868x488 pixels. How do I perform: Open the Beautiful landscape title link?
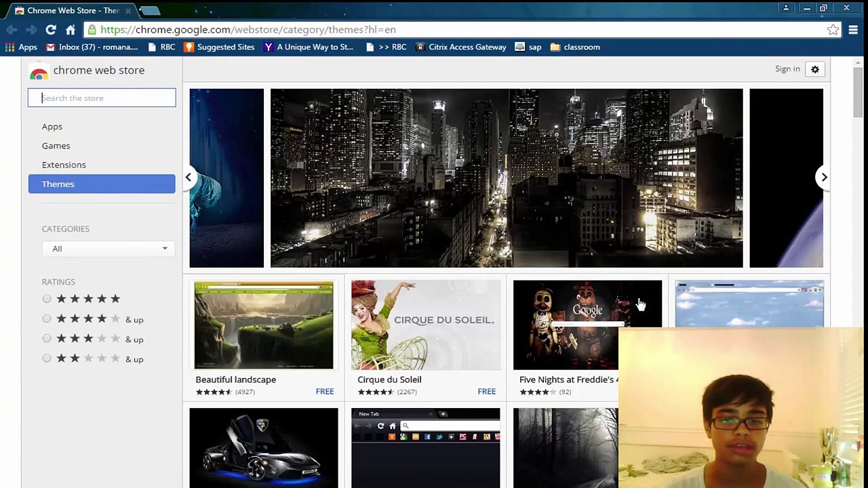(236, 380)
